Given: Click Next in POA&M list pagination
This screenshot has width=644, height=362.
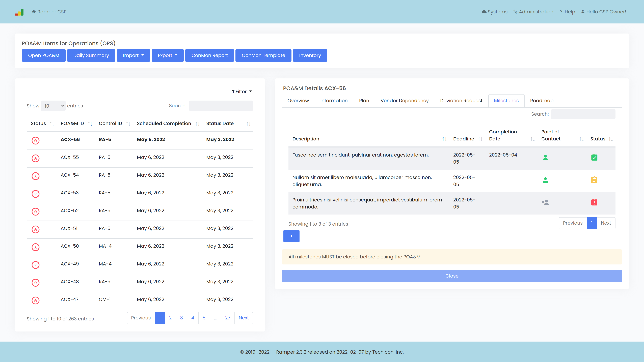Looking at the screenshot, I should (244, 318).
